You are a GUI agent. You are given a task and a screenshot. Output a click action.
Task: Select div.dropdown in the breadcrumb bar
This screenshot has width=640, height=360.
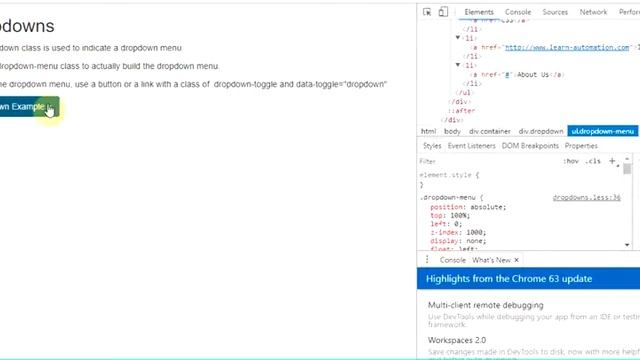tap(541, 131)
